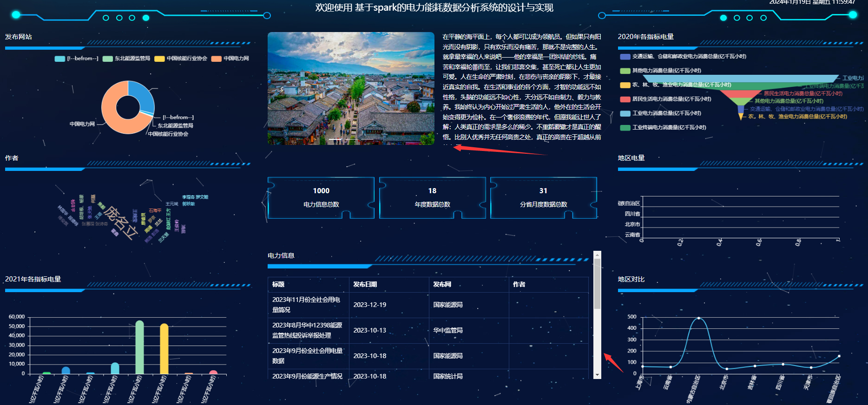This screenshot has width=868, height=405.
Task: Click the table scrollbar thumb
Action: (x=597, y=284)
